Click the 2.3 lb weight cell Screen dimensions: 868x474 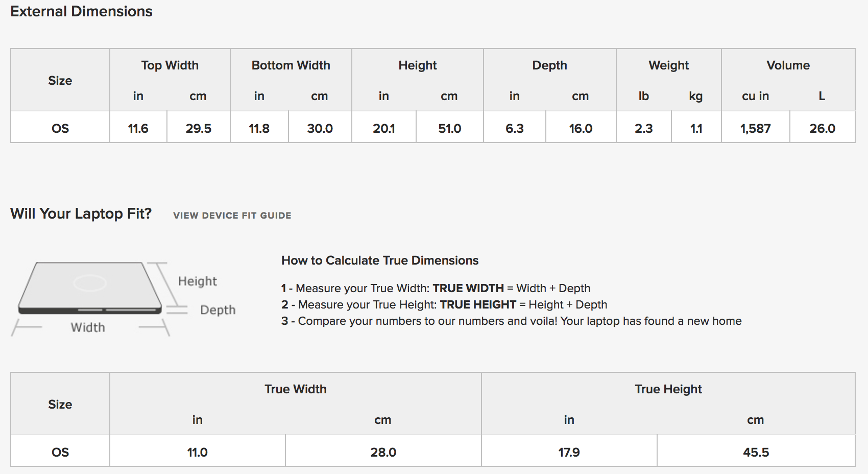click(644, 128)
